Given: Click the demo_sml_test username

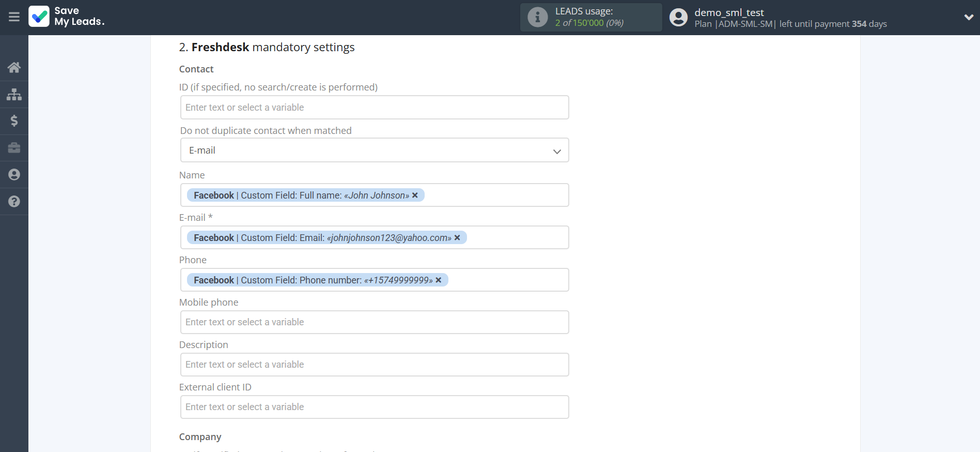Looking at the screenshot, I should click(728, 12).
